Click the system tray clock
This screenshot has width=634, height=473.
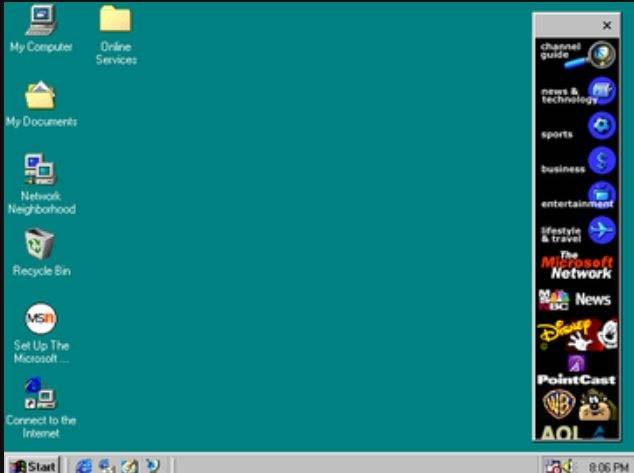pos(606,466)
